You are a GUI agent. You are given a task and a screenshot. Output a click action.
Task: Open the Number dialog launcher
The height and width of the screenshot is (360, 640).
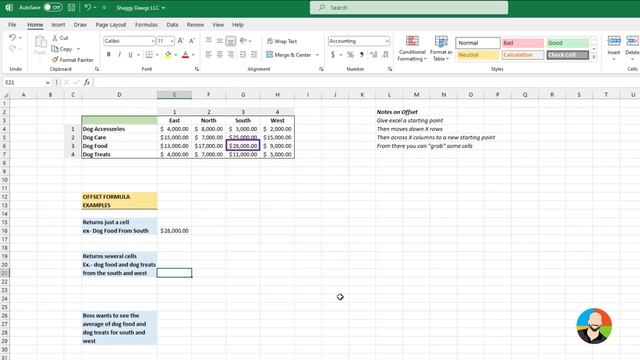(x=390, y=69)
